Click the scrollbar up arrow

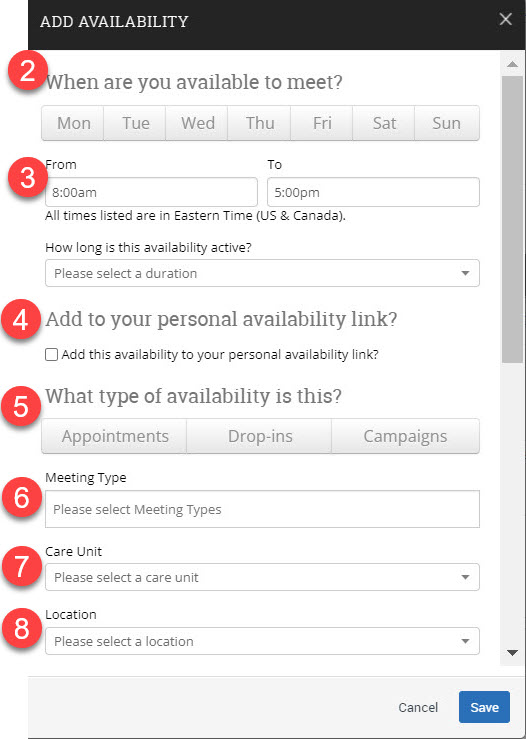(512, 64)
